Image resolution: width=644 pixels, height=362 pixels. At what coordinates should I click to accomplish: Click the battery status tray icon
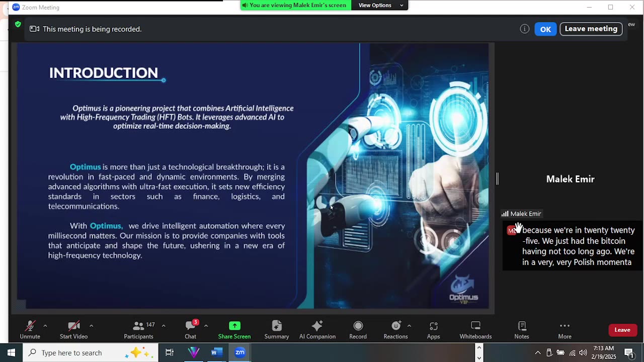(x=560, y=352)
